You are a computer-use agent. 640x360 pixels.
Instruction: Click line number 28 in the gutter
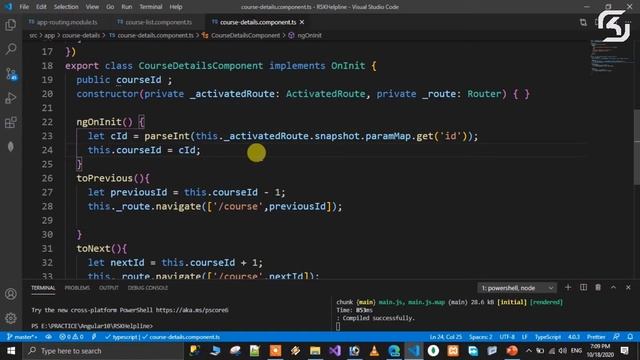point(47,206)
